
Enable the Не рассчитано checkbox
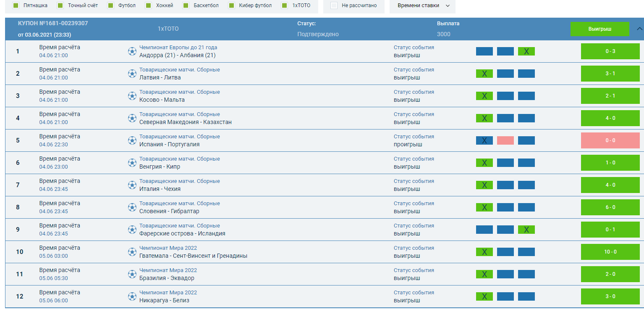334,5
